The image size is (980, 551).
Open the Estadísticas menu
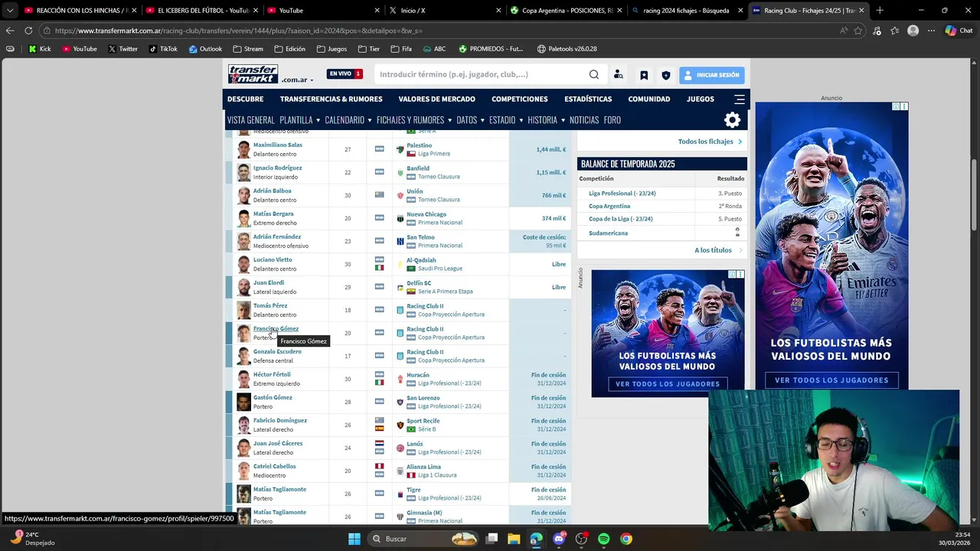[588, 99]
